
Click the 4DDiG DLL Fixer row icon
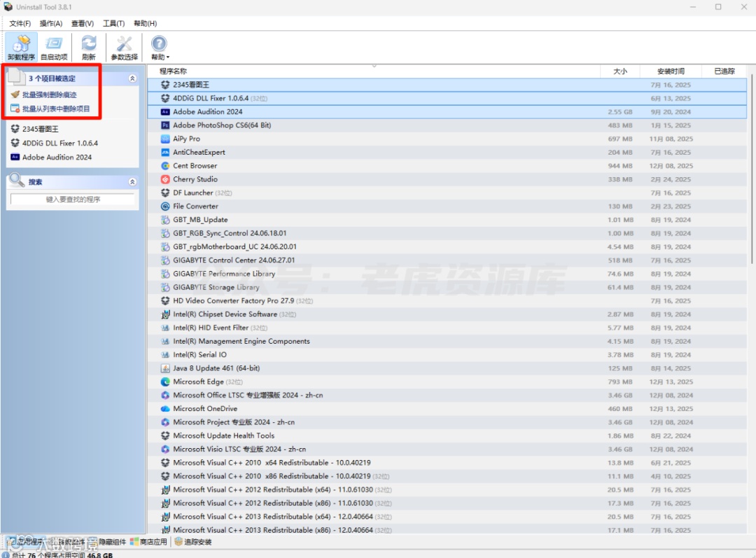pos(165,99)
